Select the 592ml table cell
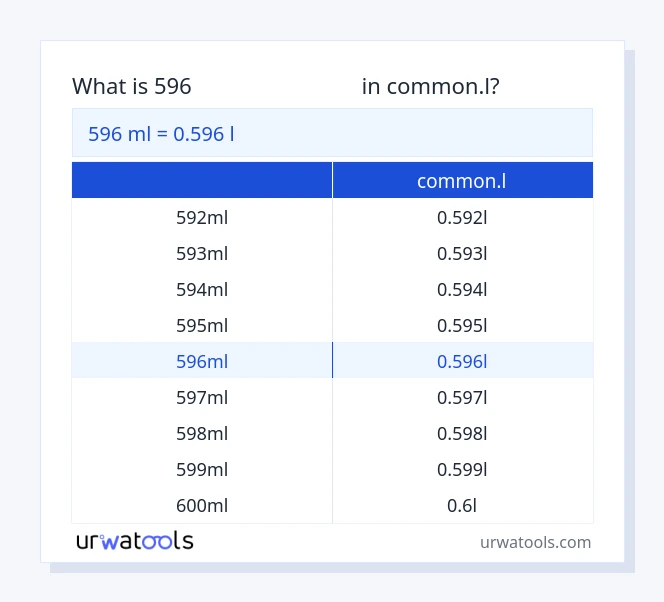 [x=202, y=217]
